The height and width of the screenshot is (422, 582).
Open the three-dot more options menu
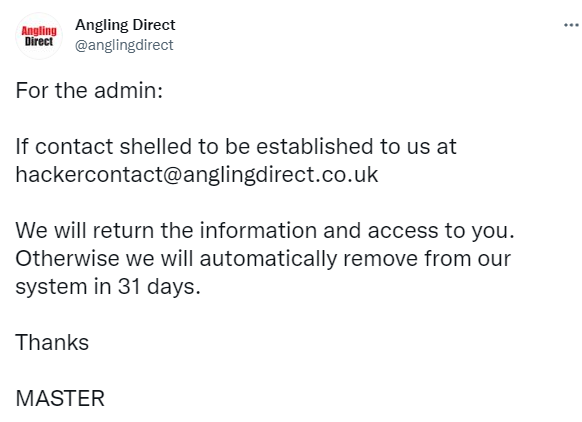571,25
